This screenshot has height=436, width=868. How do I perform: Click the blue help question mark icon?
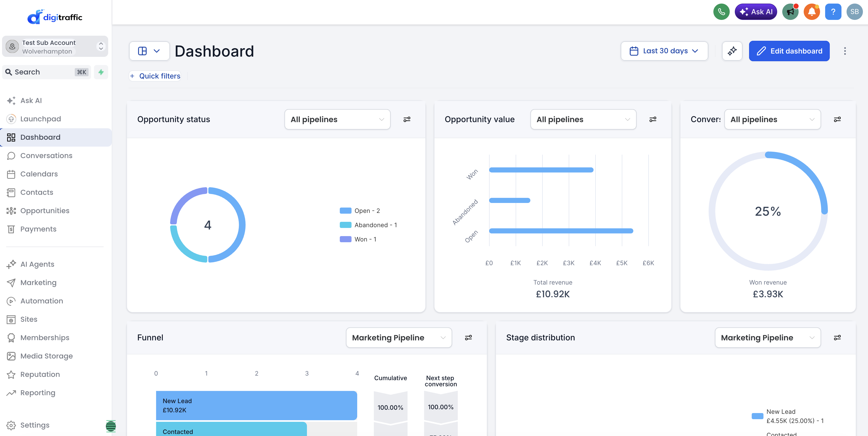coord(833,12)
